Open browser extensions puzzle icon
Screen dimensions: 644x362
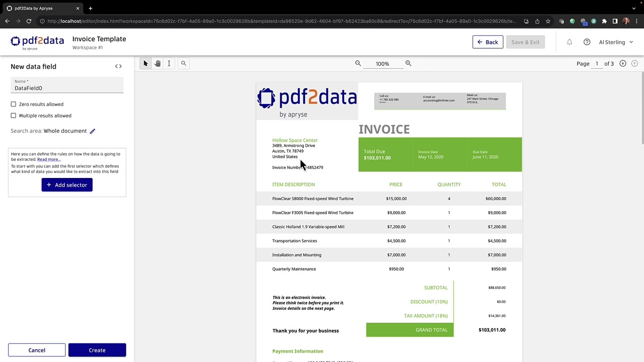click(x=604, y=21)
